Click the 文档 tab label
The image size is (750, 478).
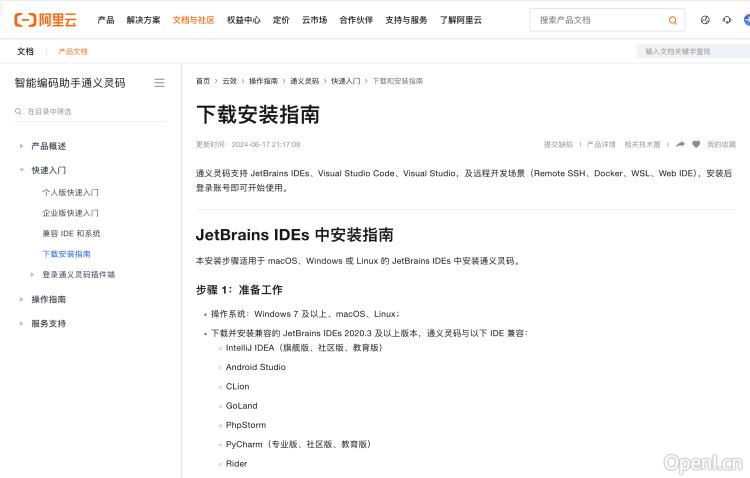pyautogui.click(x=25, y=51)
